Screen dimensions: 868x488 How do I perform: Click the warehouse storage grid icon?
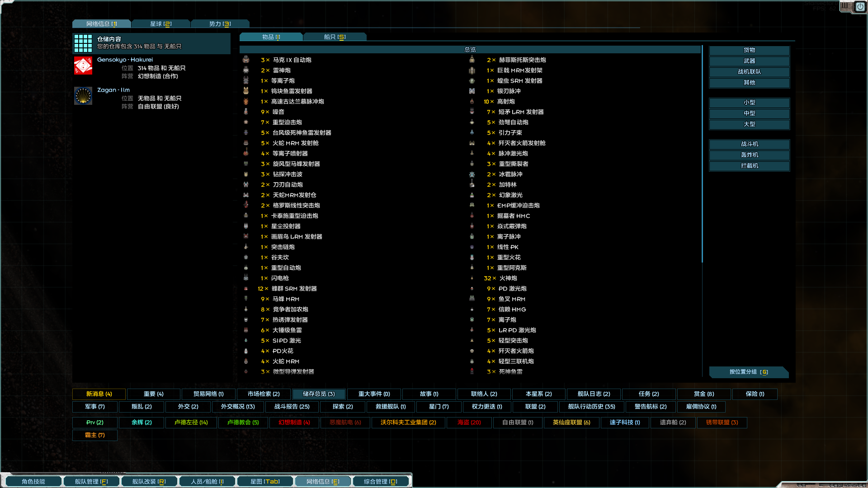point(83,43)
